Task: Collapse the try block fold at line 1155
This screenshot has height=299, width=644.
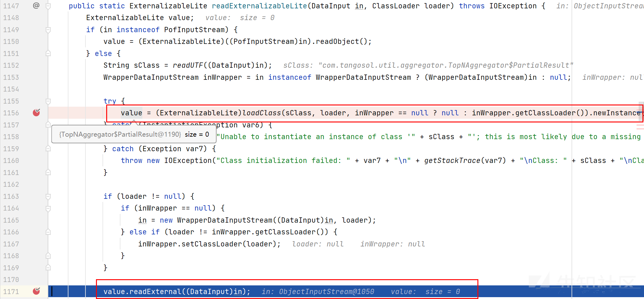Action: click(48, 101)
